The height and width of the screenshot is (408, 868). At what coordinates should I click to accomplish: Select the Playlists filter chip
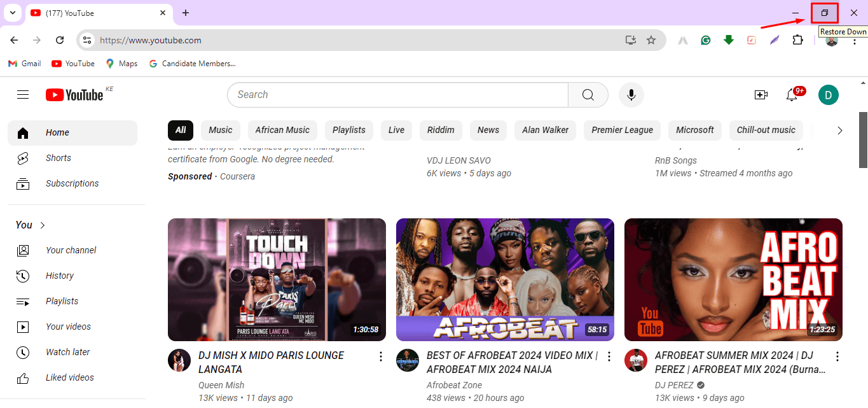[x=349, y=130]
